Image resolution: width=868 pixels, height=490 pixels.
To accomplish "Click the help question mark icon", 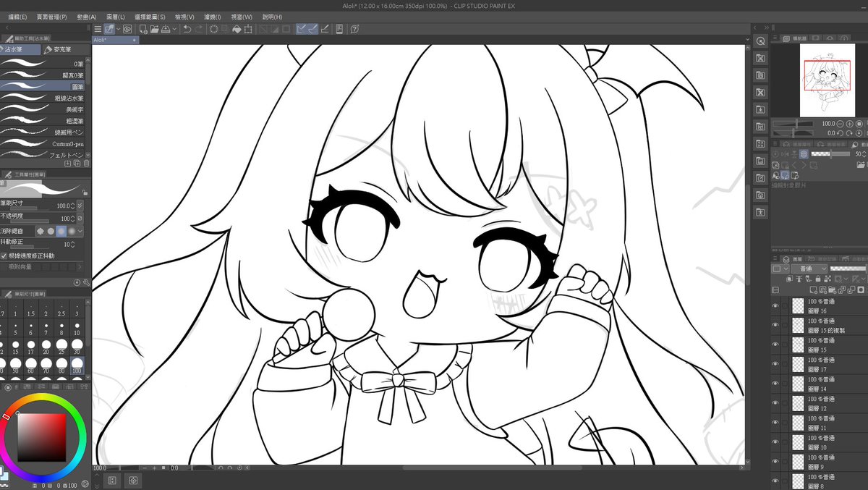I will pyautogui.click(x=354, y=29).
